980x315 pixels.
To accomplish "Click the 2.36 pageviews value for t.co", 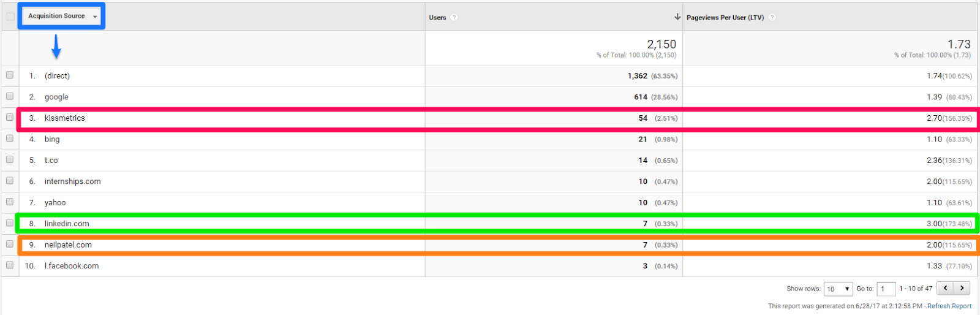I will click(934, 161).
